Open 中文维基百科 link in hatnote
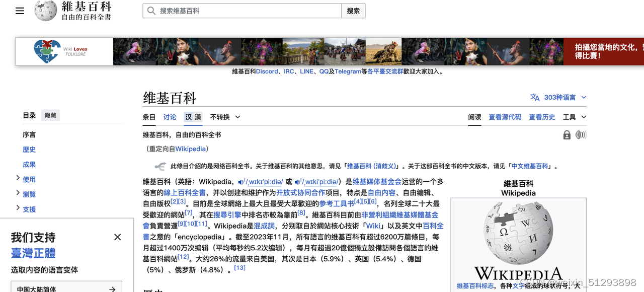The width and height of the screenshot is (644, 292). [x=530, y=166]
